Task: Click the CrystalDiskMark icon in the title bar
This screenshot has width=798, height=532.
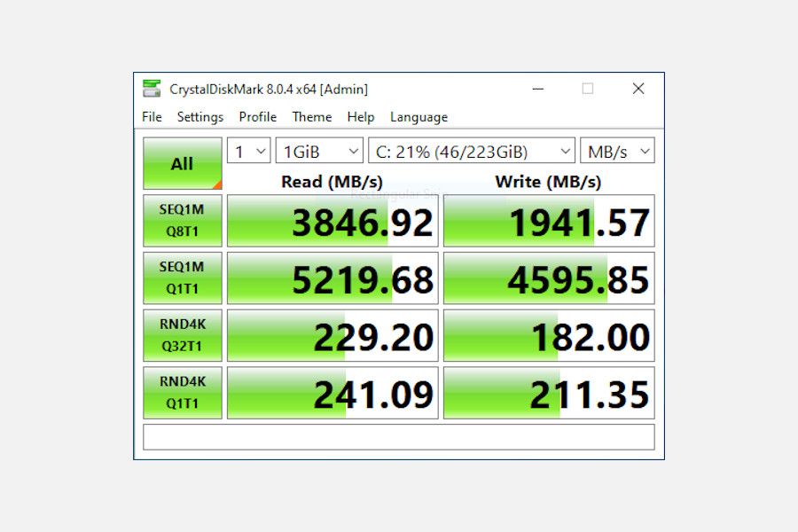Action: click(x=152, y=89)
